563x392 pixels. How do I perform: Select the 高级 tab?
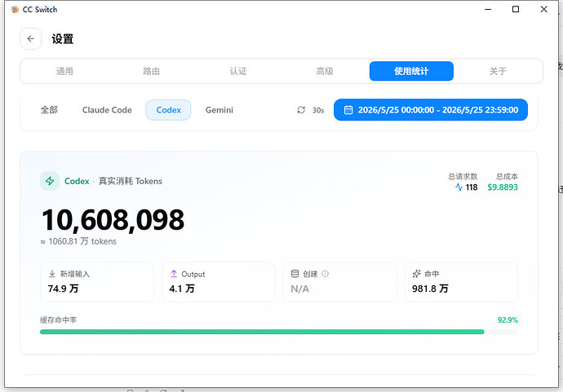325,71
